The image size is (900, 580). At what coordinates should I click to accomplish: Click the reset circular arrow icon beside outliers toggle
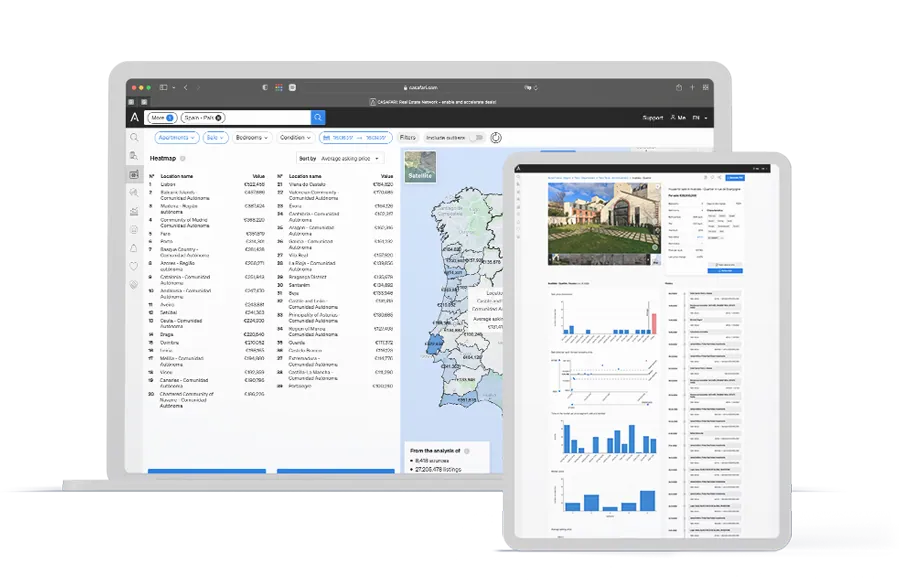[x=496, y=138]
